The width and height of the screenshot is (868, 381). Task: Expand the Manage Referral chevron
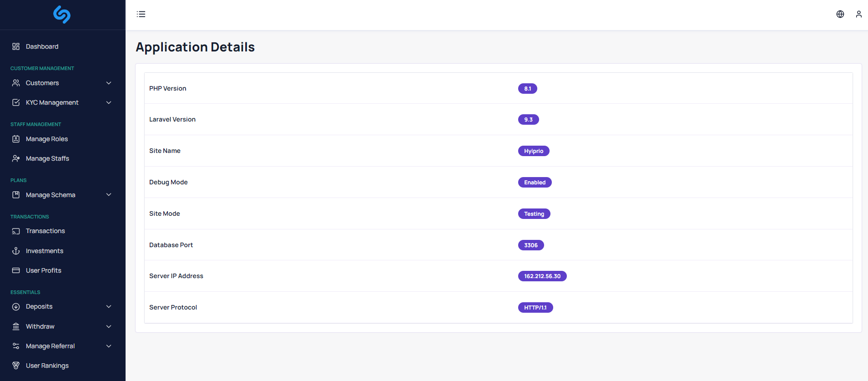[109, 346]
